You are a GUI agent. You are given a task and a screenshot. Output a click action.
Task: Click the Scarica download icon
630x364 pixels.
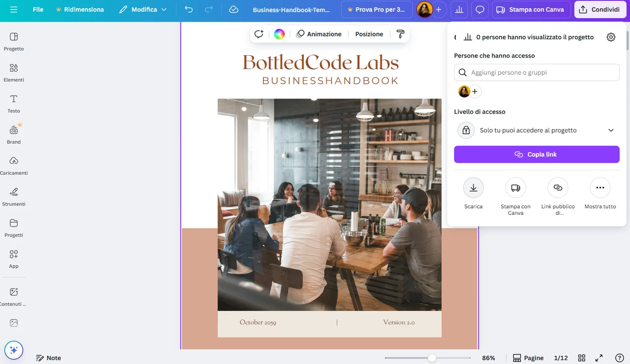click(473, 188)
